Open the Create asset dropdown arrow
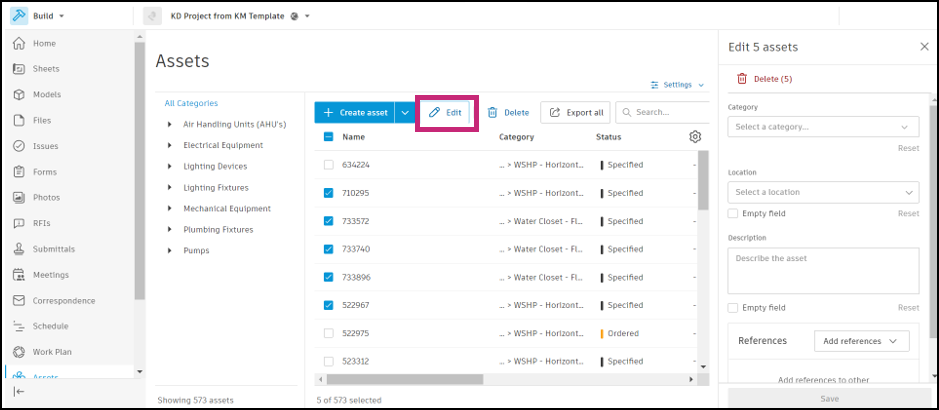The height and width of the screenshot is (410, 939). click(405, 113)
